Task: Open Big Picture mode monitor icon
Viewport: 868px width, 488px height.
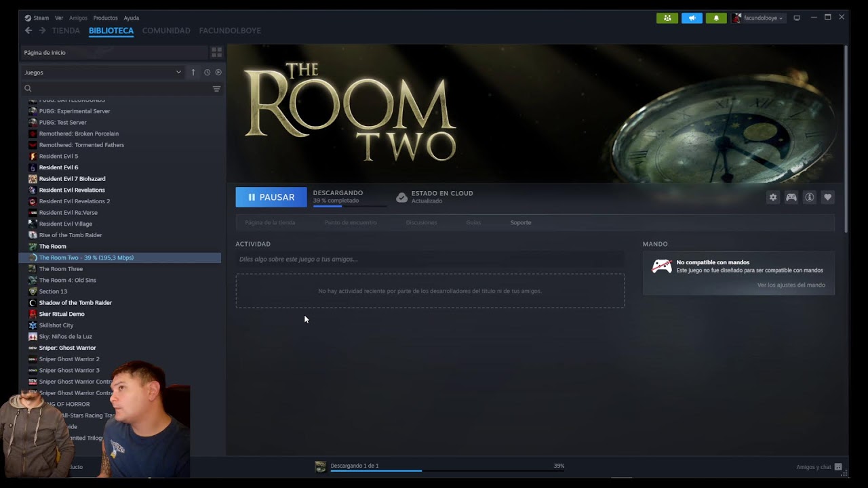Action: click(797, 18)
